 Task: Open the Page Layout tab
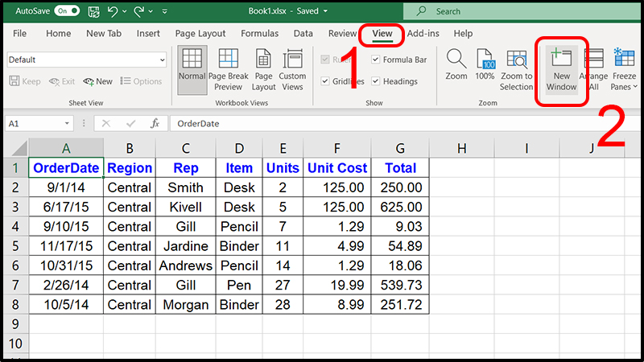click(x=200, y=33)
